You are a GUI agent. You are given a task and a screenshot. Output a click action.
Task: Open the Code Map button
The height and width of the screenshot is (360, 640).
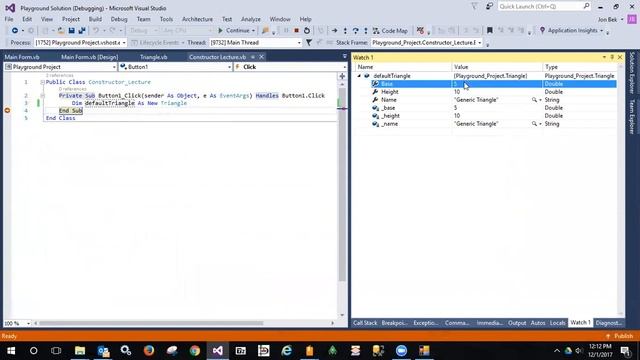(390, 31)
